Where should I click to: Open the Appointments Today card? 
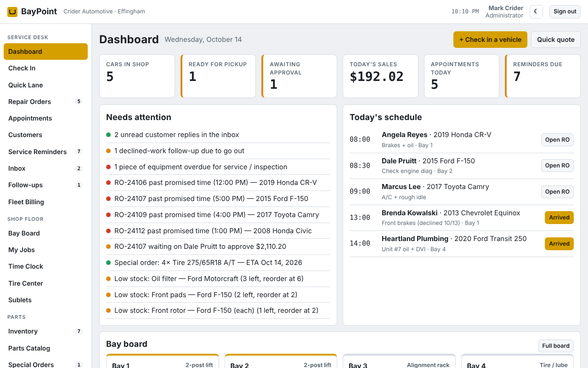pyautogui.click(x=462, y=76)
